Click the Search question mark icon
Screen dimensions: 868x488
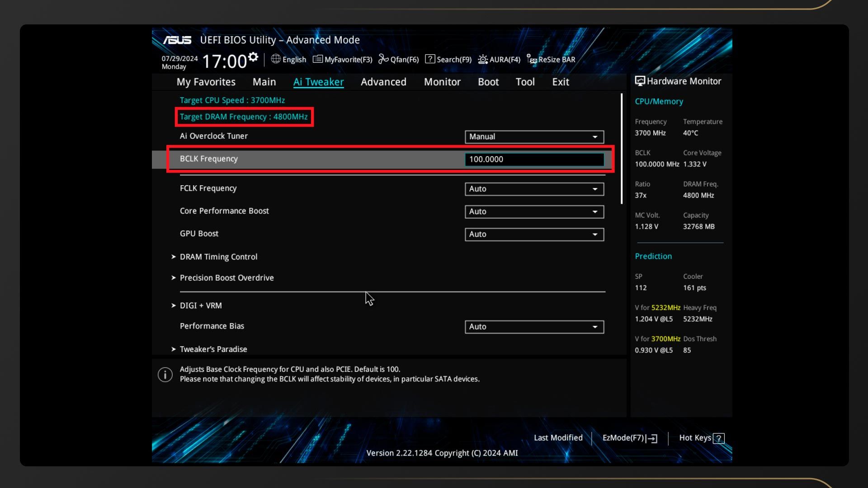[x=430, y=59]
